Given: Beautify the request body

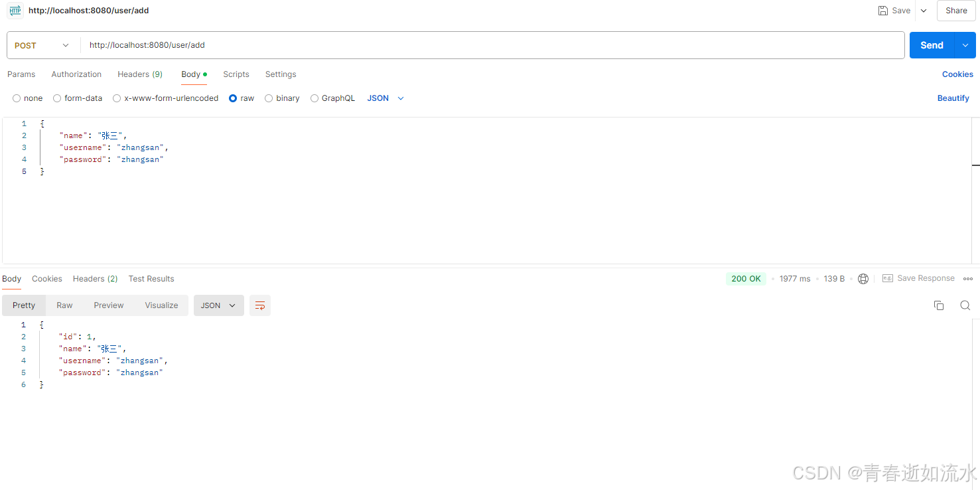Looking at the screenshot, I should pos(953,98).
